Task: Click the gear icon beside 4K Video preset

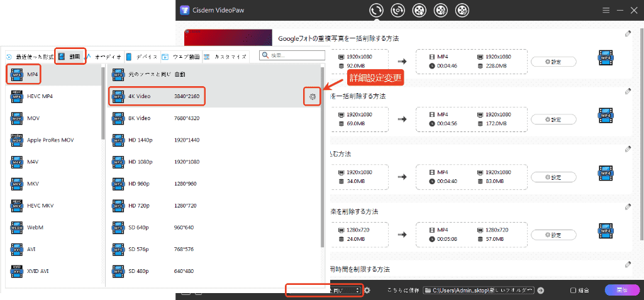Action: click(x=311, y=96)
